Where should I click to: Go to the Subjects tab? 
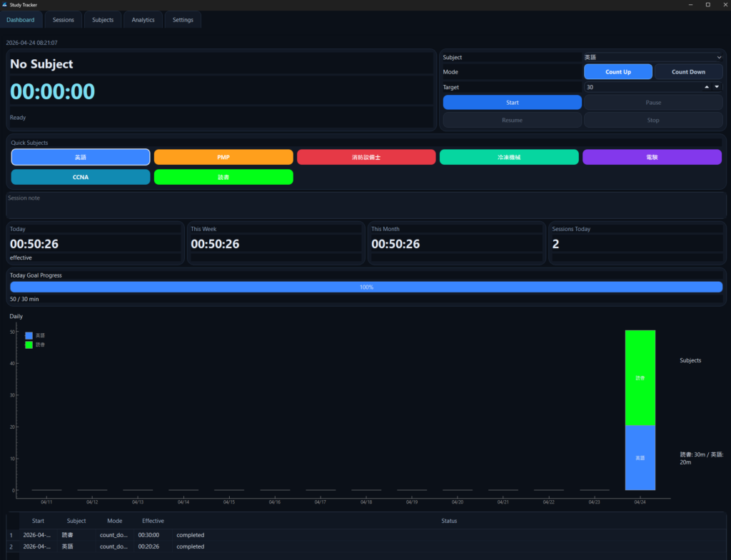[103, 20]
